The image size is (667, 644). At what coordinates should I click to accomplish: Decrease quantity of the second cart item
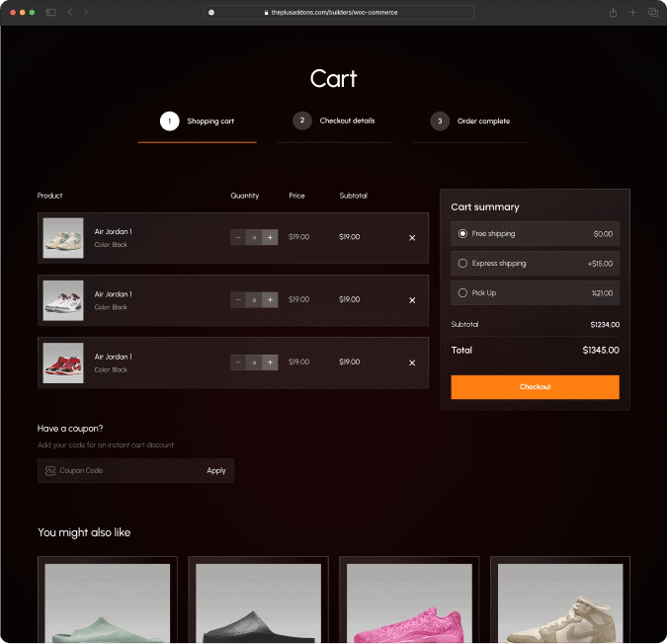(238, 300)
